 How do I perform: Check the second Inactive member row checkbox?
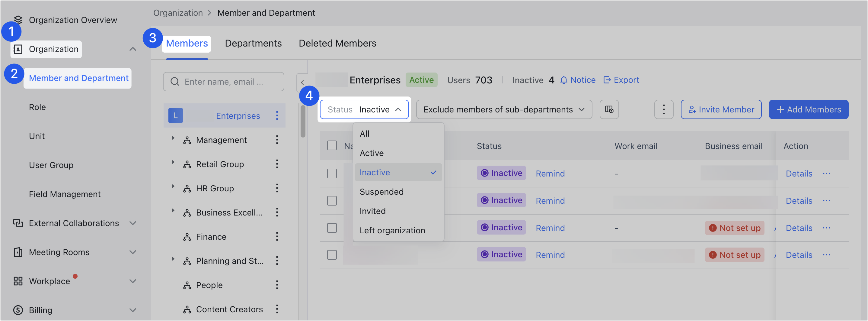tap(332, 201)
